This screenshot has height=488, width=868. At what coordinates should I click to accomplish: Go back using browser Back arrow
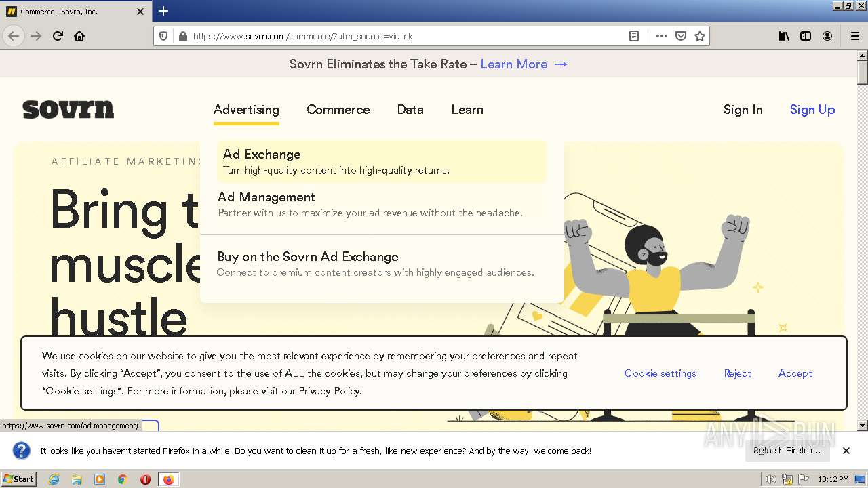pyautogui.click(x=14, y=36)
